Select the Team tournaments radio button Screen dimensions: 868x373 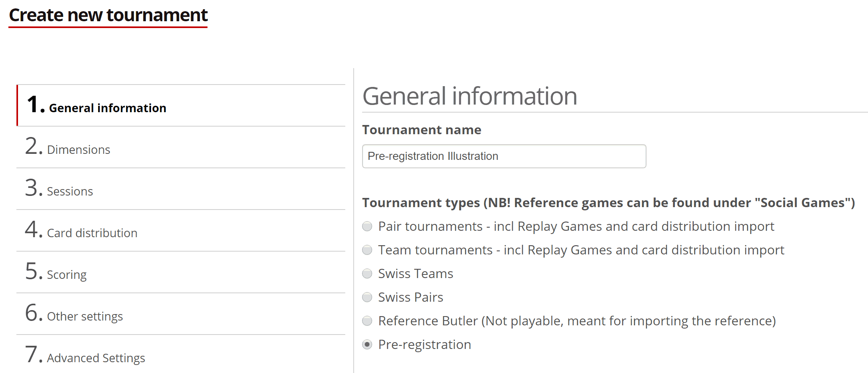(x=367, y=250)
